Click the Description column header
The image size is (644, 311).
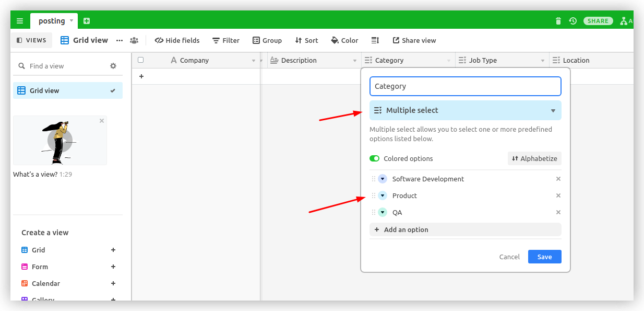[x=314, y=60]
